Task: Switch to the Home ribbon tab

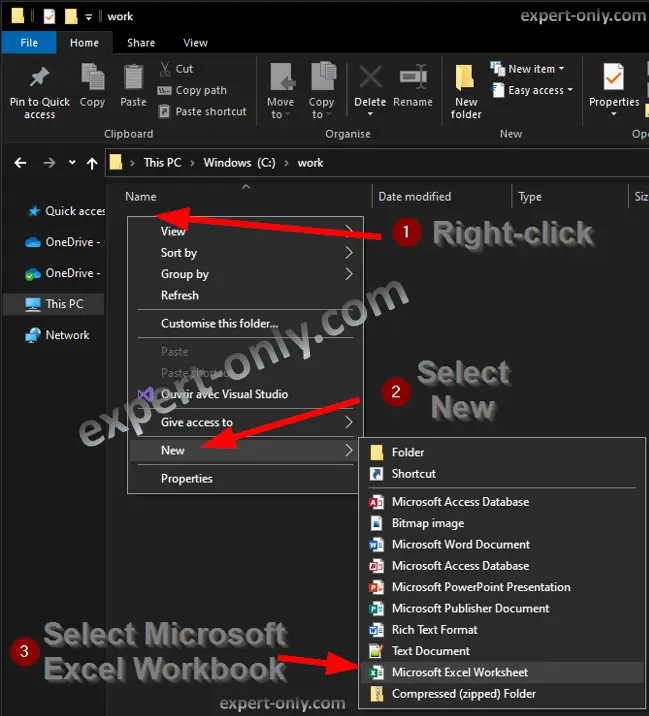Action: click(84, 42)
